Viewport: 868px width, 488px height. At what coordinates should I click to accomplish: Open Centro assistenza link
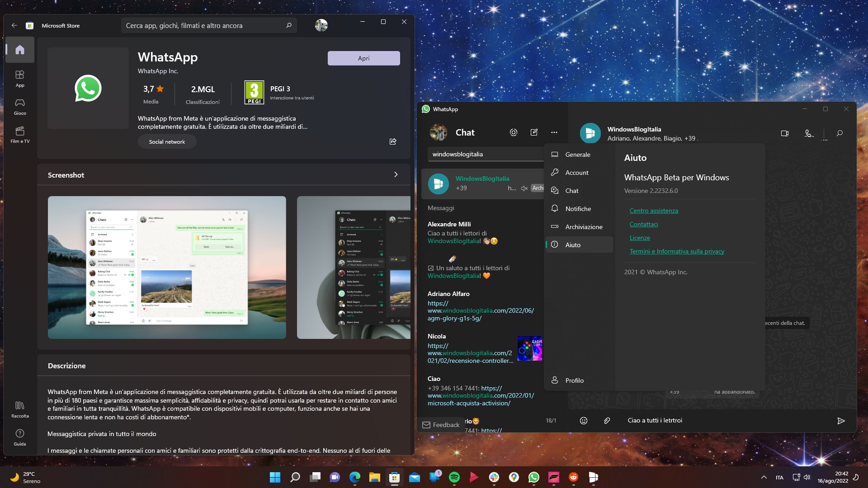pos(654,211)
